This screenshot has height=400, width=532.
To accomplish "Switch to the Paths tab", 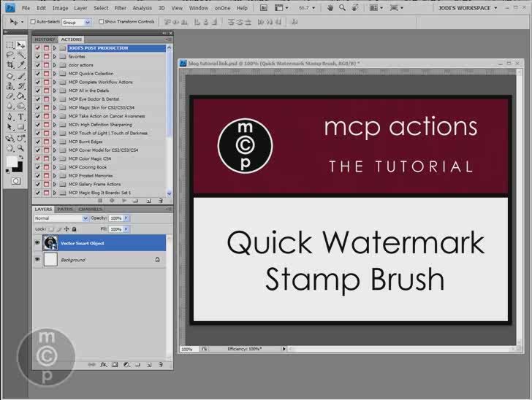I will point(65,209).
